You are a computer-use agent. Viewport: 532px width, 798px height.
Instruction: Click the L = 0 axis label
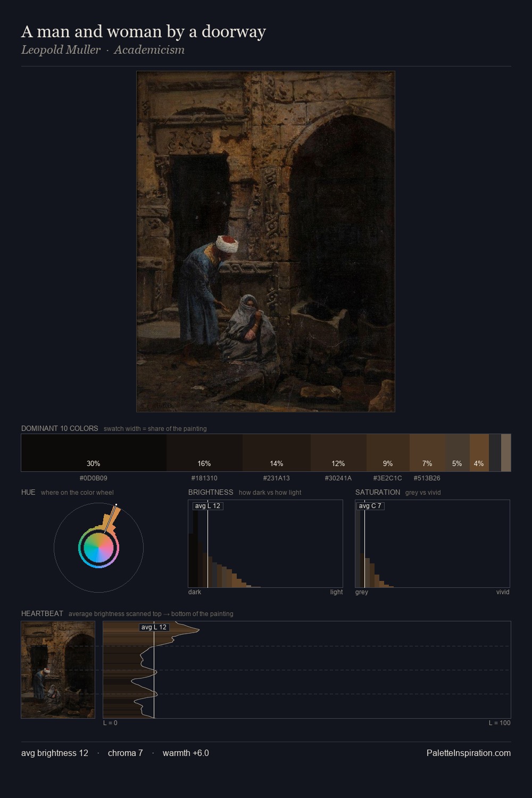[x=110, y=723]
